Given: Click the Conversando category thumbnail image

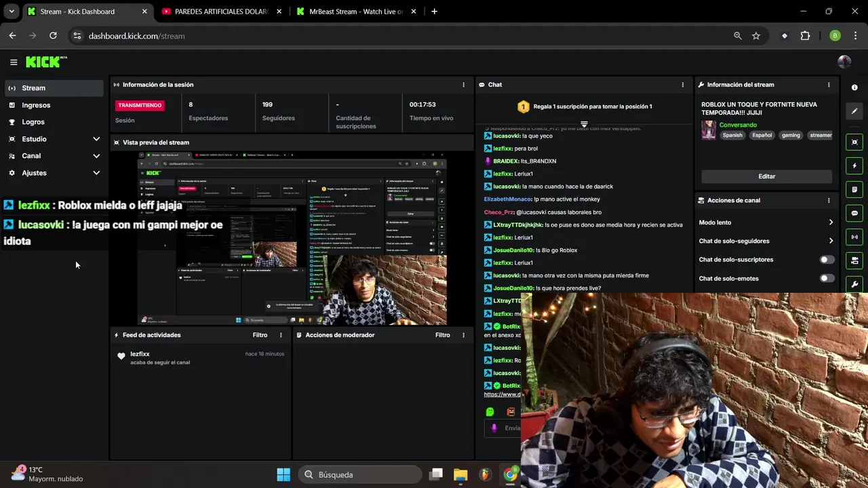Looking at the screenshot, I should [709, 130].
